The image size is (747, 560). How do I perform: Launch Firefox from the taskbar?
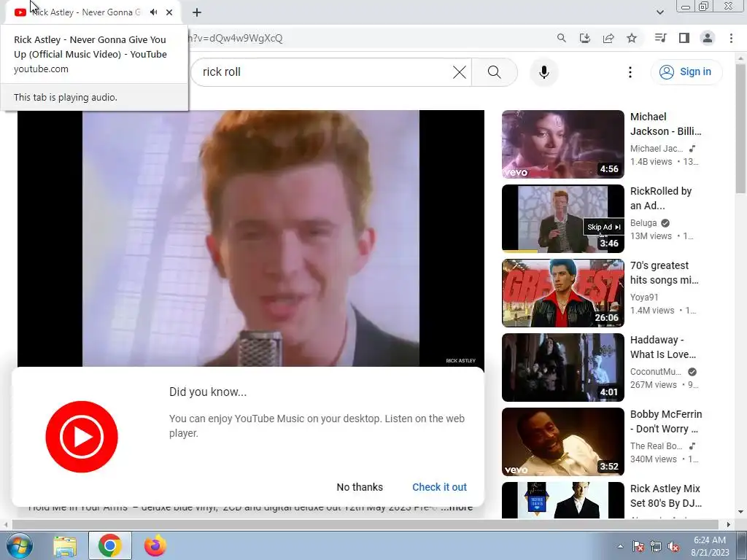tap(155, 545)
